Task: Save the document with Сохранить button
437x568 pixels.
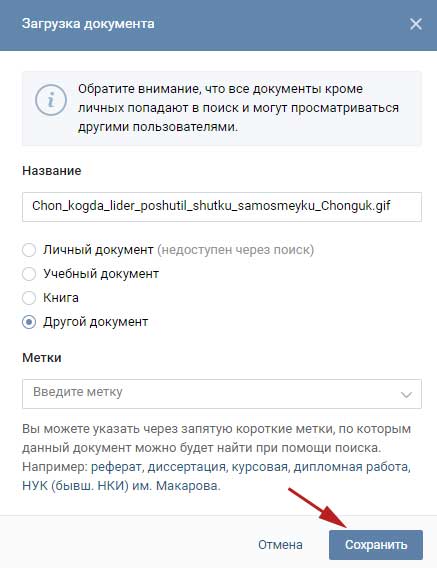Action: tap(376, 545)
